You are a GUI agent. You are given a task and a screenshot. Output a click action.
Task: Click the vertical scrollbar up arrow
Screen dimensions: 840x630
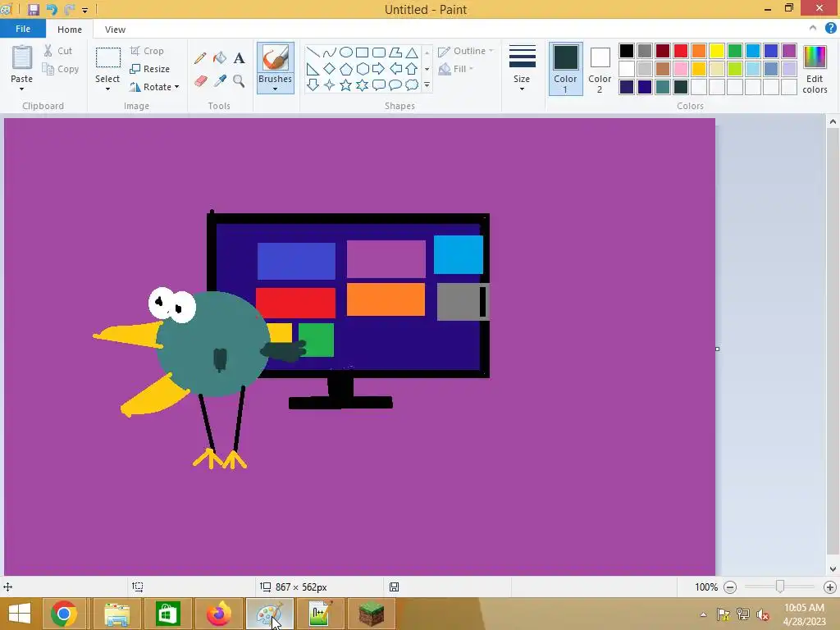[x=833, y=122]
